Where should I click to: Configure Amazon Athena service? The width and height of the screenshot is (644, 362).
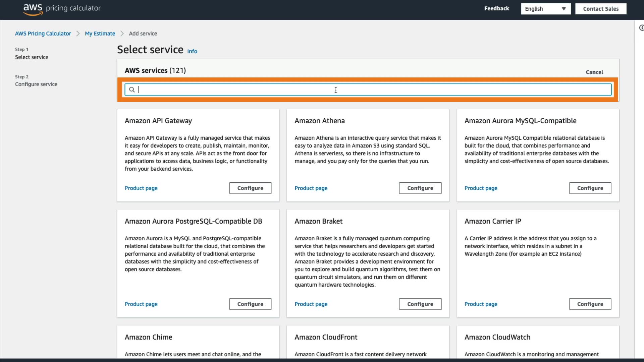420,188
